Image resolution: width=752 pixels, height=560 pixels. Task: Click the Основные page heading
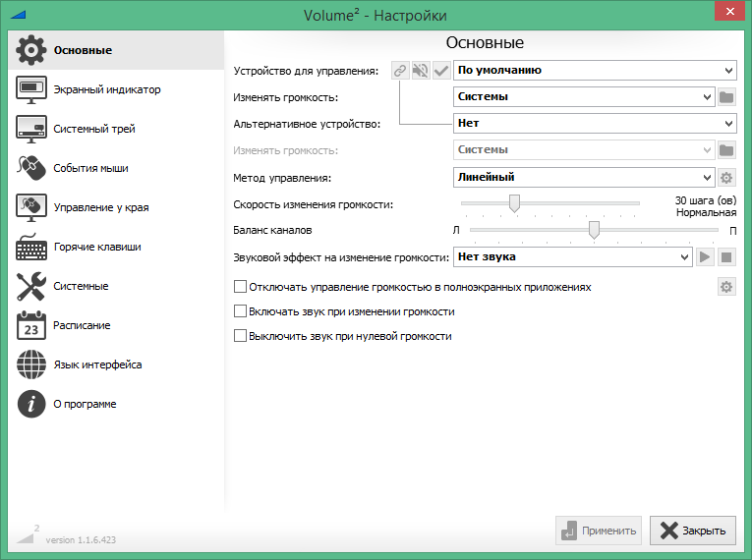(485, 42)
